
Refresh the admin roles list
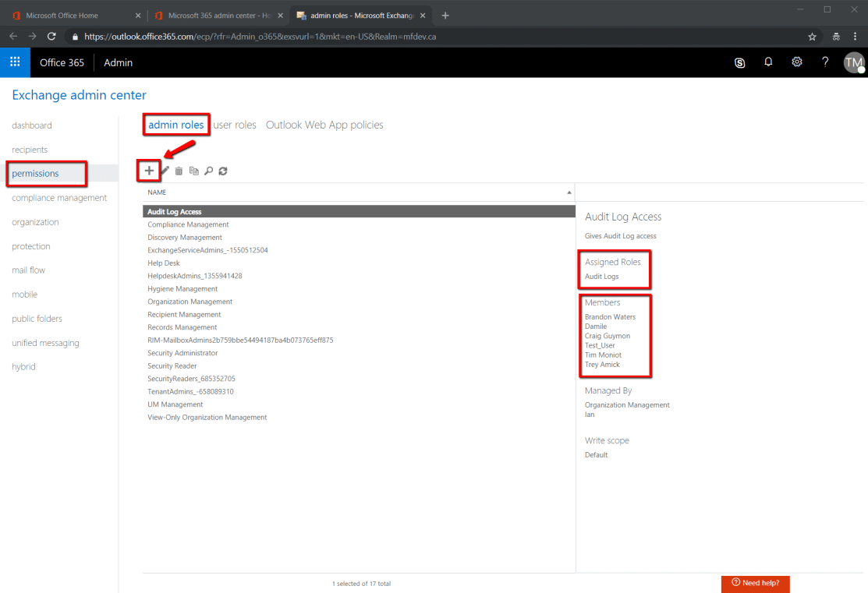tap(223, 171)
